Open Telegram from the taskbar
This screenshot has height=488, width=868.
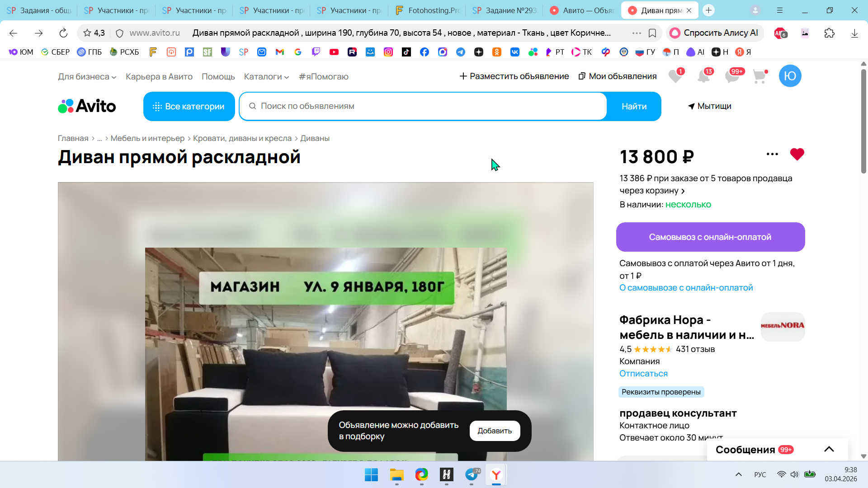[x=472, y=474]
